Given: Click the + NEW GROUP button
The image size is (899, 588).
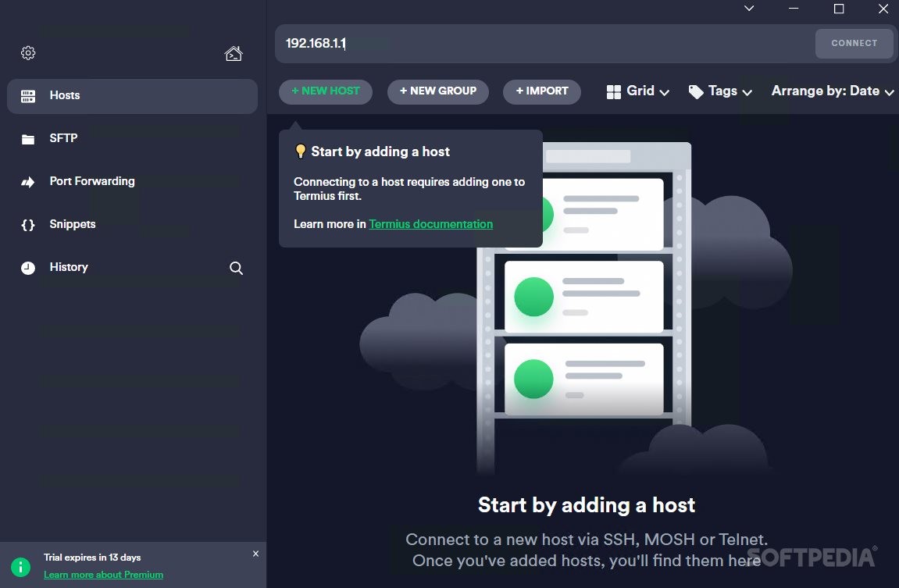Looking at the screenshot, I should pyautogui.click(x=438, y=91).
